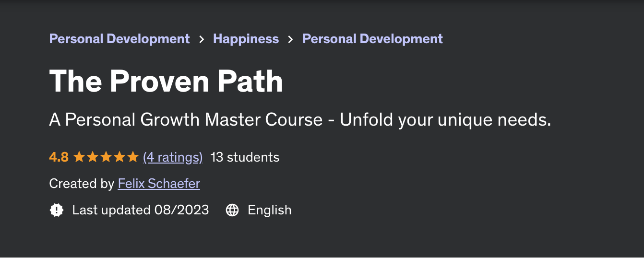The width and height of the screenshot is (644, 258).
Task: Click the chevron before the Happiness breadcrumb
Action: [x=202, y=39]
